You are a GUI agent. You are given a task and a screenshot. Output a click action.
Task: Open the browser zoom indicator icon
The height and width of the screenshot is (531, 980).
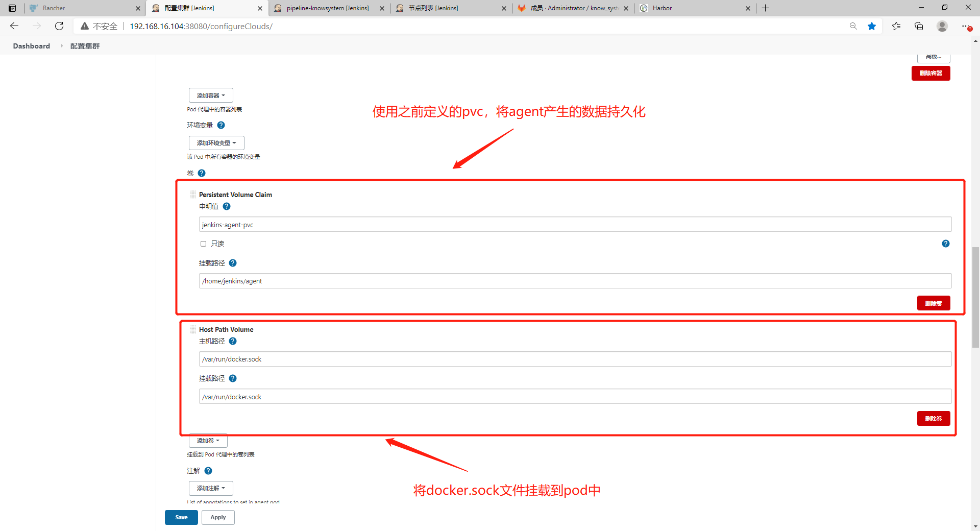point(853,26)
